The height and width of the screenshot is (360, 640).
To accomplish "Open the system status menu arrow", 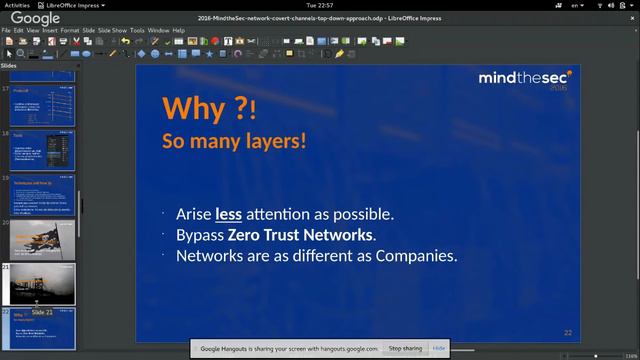I will point(631,5).
